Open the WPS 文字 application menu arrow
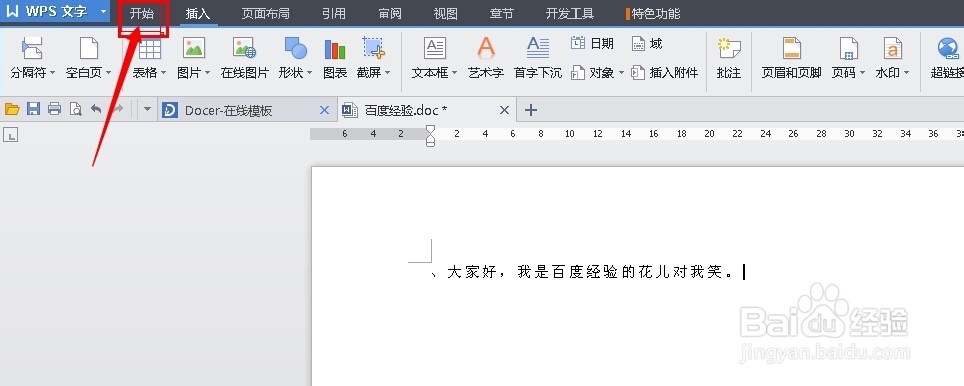 point(103,11)
